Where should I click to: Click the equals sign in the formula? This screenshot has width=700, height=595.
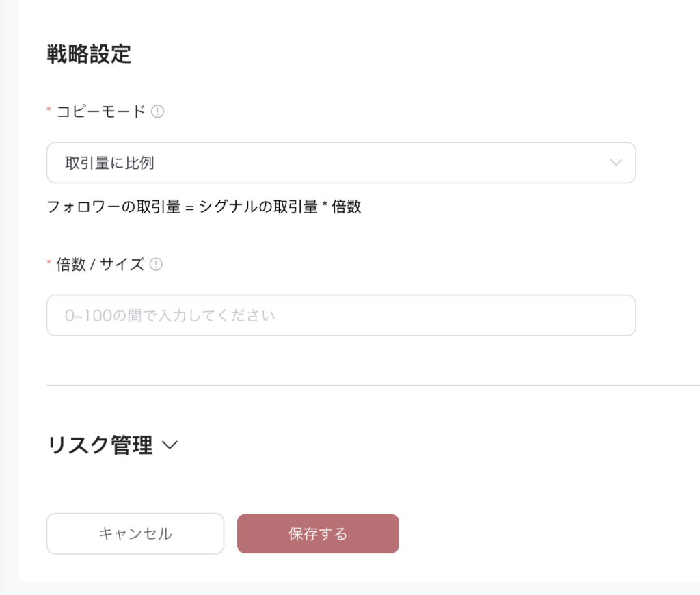point(190,207)
